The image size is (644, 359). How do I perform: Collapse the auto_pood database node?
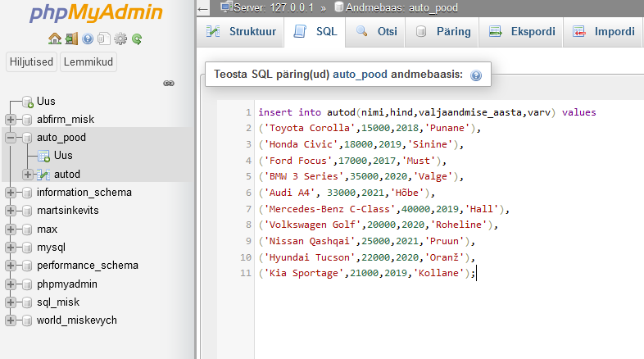(11, 138)
